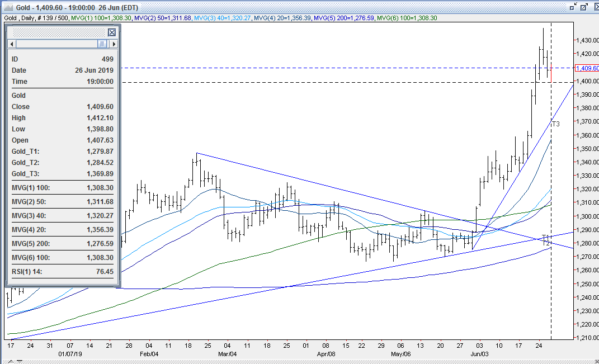The width and height of the screenshot is (599, 364).
Task: Click the T3 trendline label on the chart
Action: pyautogui.click(x=556, y=124)
